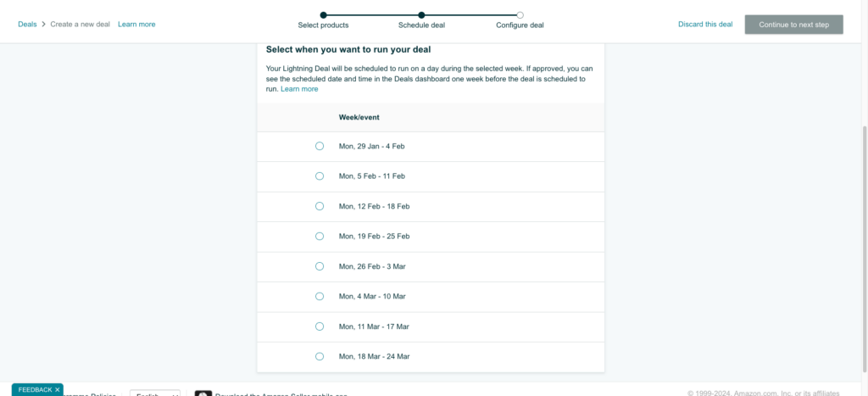Click the Configure deal step circle
This screenshot has width=868, height=396.
pyautogui.click(x=520, y=15)
